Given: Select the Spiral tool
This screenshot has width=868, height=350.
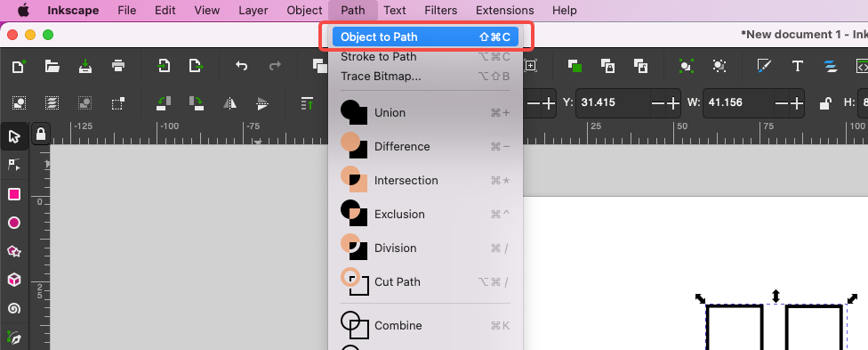Looking at the screenshot, I should 14,308.
